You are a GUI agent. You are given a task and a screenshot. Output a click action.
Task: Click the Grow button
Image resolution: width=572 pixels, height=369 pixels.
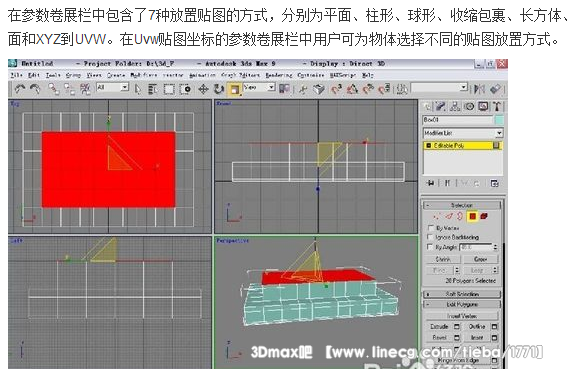tap(481, 259)
